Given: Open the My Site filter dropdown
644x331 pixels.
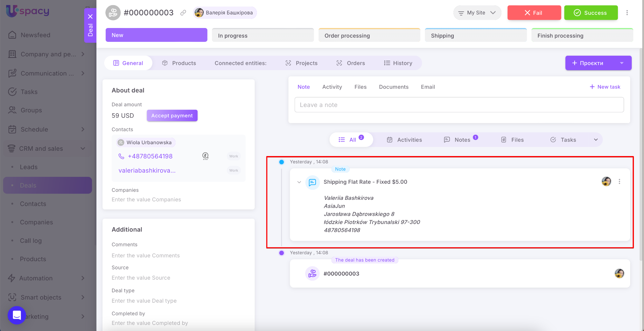Looking at the screenshot, I should pyautogui.click(x=477, y=13).
